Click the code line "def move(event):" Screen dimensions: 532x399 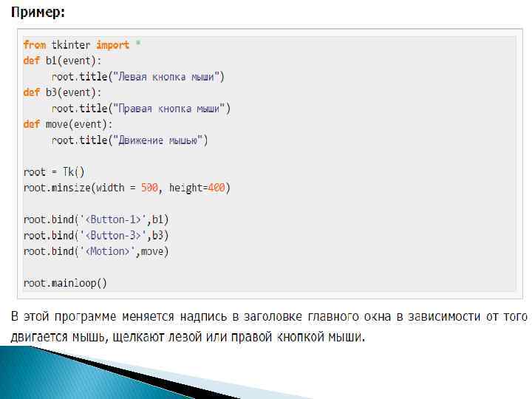pyautogui.click(x=68, y=124)
